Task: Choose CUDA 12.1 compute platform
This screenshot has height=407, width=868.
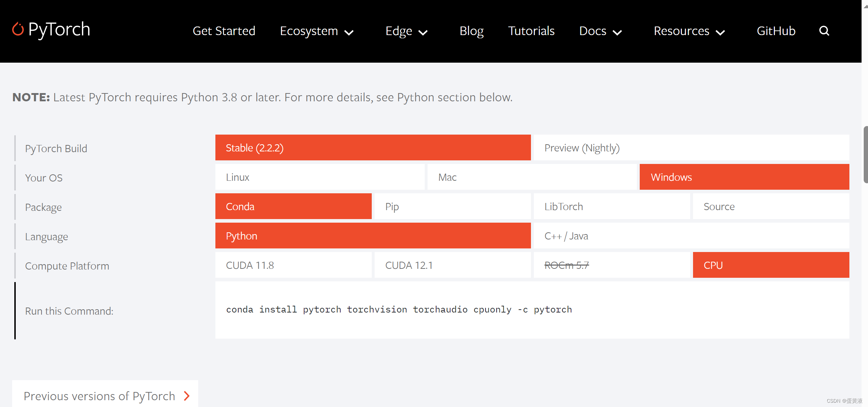Action: pyautogui.click(x=453, y=265)
